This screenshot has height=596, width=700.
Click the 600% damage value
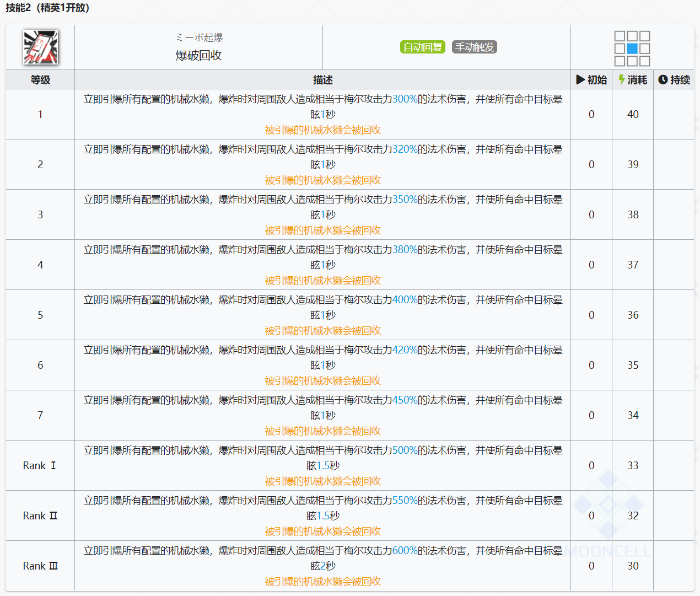click(x=405, y=551)
